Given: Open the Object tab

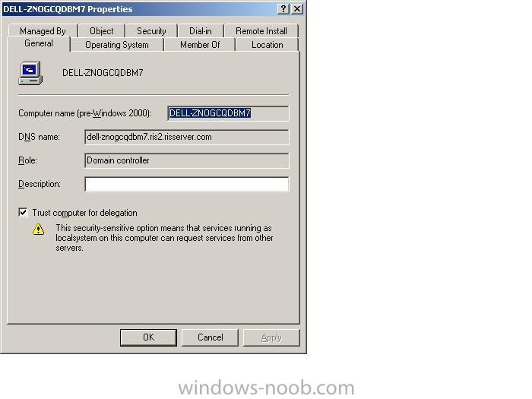Looking at the screenshot, I should point(101,31).
